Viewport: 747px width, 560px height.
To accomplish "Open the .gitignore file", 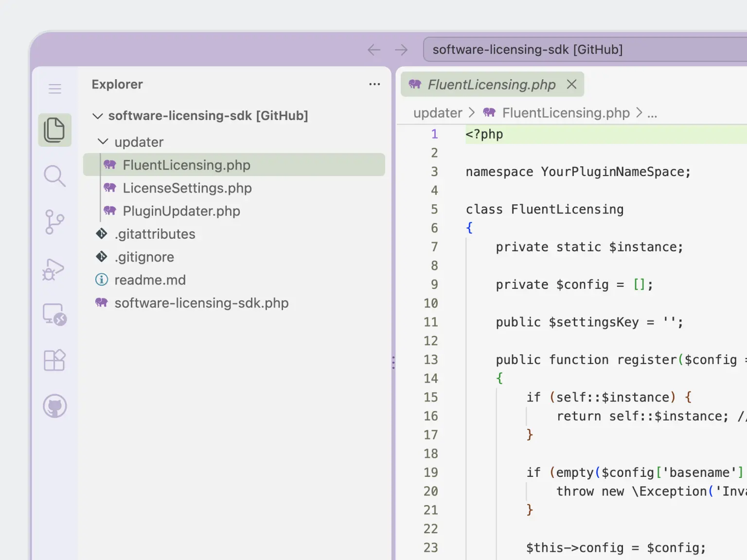I will pos(234,257).
